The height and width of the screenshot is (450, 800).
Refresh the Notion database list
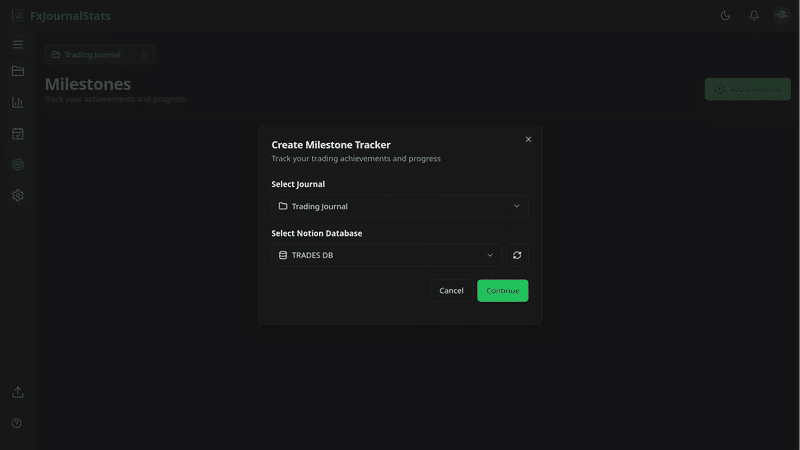pyautogui.click(x=517, y=255)
